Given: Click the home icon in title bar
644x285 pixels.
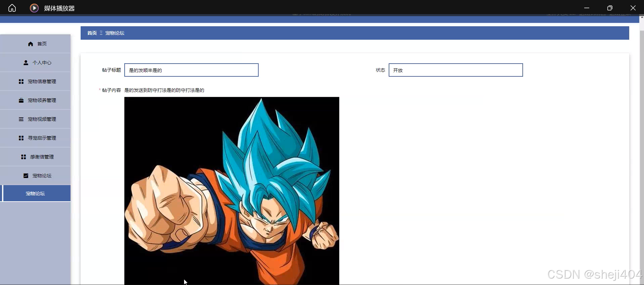Looking at the screenshot, I should (x=12, y=8).
